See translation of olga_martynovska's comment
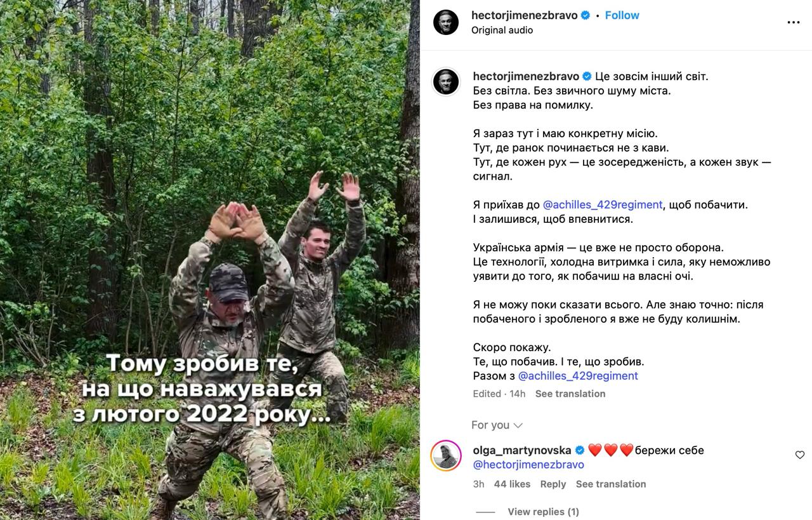 tap(611, 484)
